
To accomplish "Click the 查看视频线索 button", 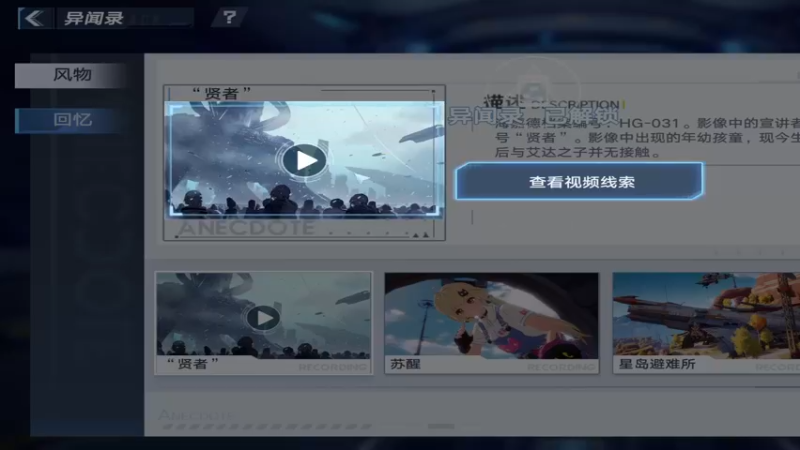I will click(x=579, y=182).
